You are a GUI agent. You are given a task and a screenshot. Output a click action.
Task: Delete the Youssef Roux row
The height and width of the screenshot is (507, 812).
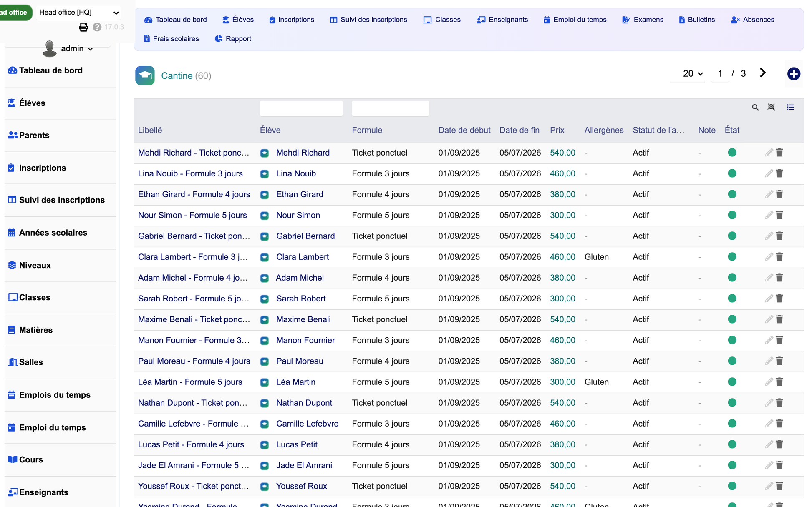point(779,486)
